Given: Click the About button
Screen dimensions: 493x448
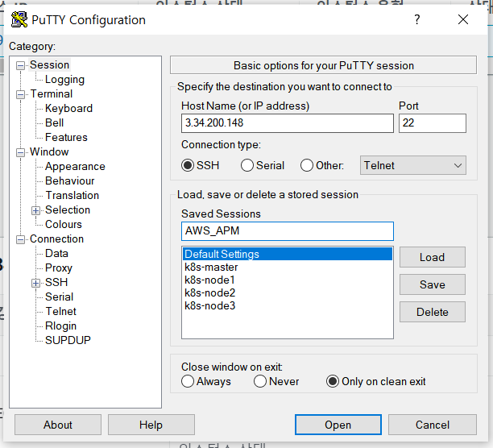Looking at the screenshot, I should 58,425.
